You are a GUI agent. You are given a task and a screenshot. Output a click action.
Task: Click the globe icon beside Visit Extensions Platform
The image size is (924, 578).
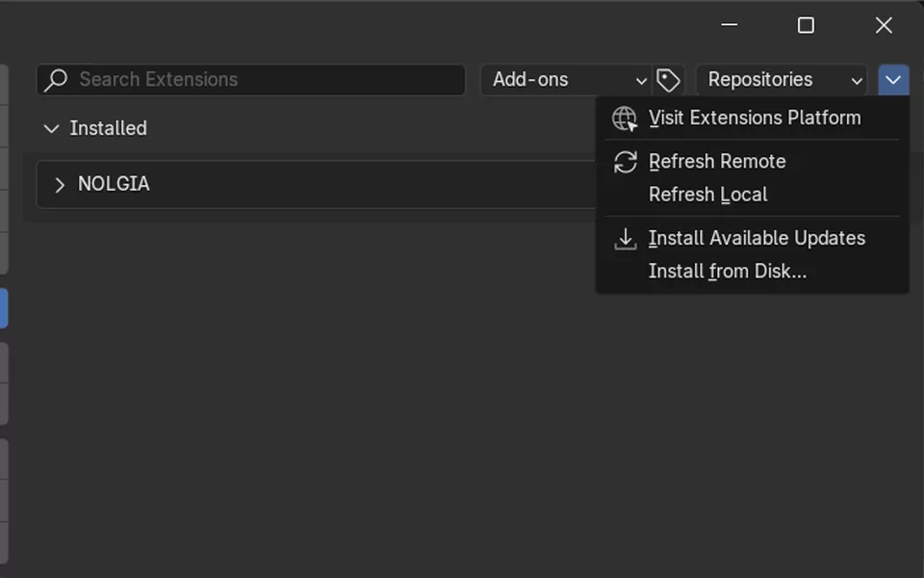pyautogui.click(x=625, y=118)
